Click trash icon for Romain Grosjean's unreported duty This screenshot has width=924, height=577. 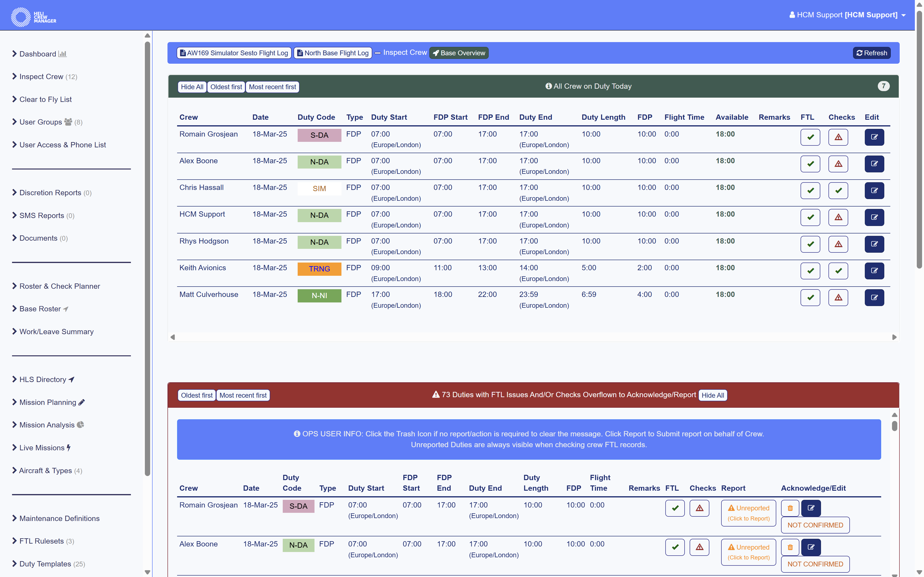[x=790, y=508]
